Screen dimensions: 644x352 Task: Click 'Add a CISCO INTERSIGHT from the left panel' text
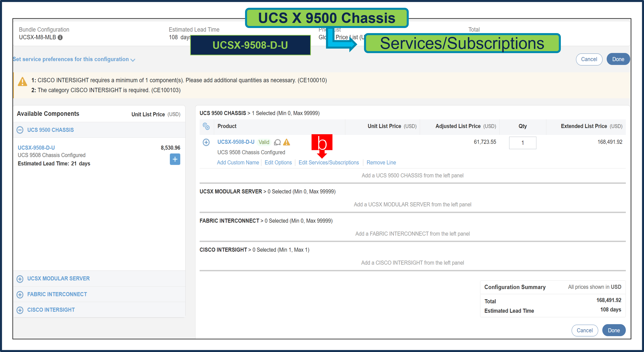[x=413, y=263]
